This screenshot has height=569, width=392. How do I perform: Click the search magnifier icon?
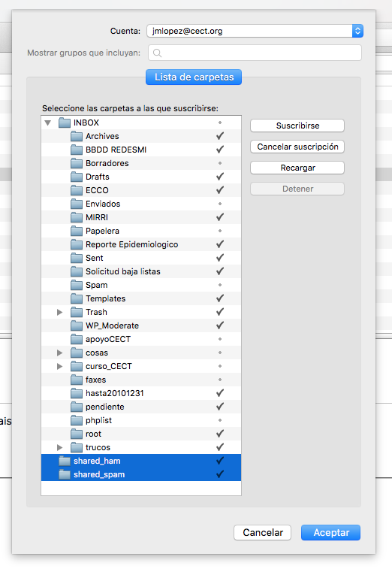click(x=157, y=53)
